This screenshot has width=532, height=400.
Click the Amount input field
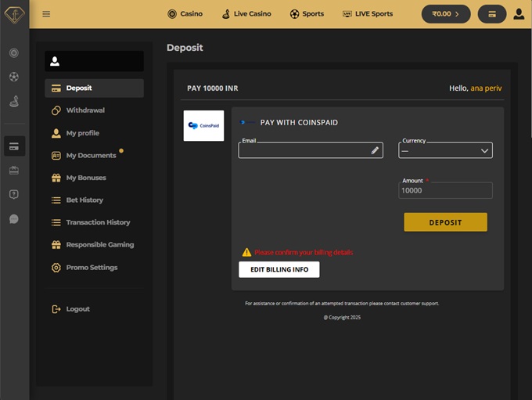[x=445, y=190]
